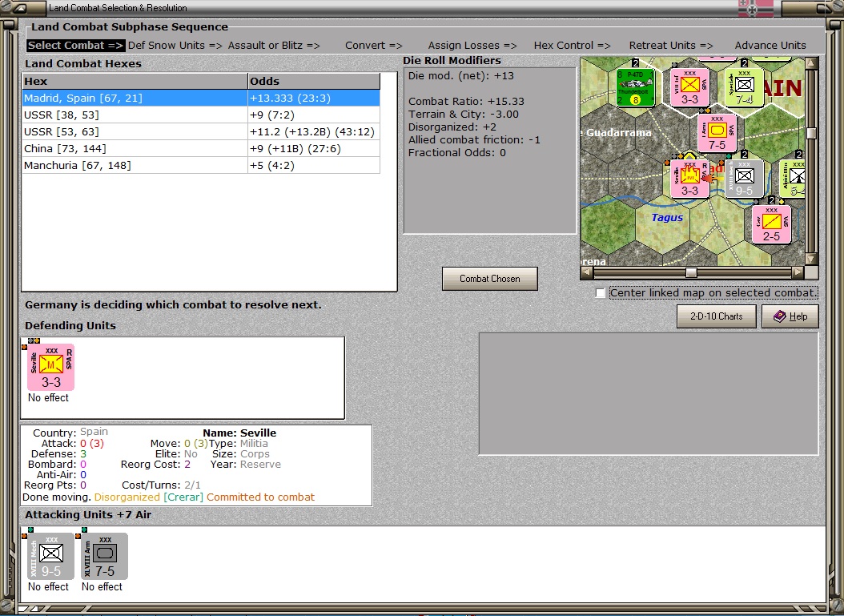
Task: Click the map scroll left arrow
Action: coord(586,272)
